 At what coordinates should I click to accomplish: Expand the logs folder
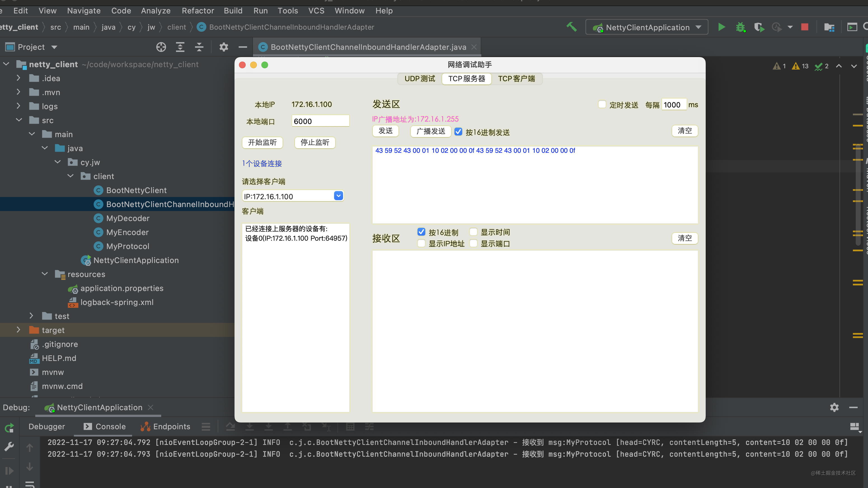pos(18,106)
